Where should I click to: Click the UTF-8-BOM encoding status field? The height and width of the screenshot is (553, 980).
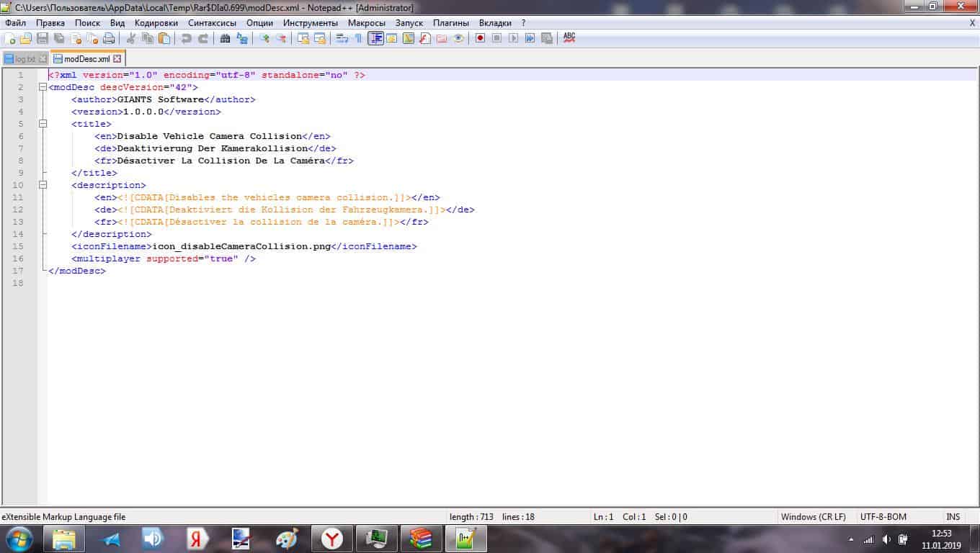point(883,517)
